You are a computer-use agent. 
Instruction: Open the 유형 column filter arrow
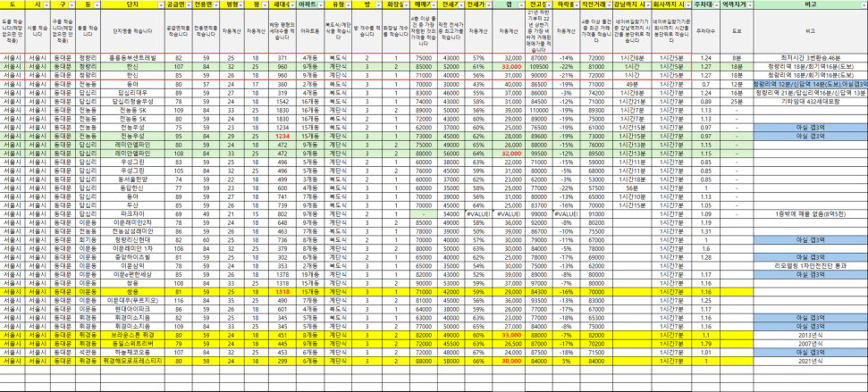point(348,4)
